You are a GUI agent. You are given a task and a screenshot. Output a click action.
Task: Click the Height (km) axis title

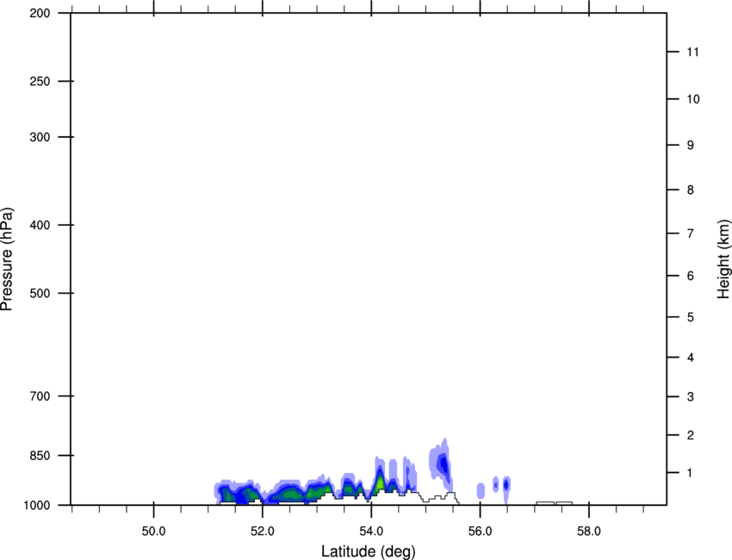click(x=723, y=259)
